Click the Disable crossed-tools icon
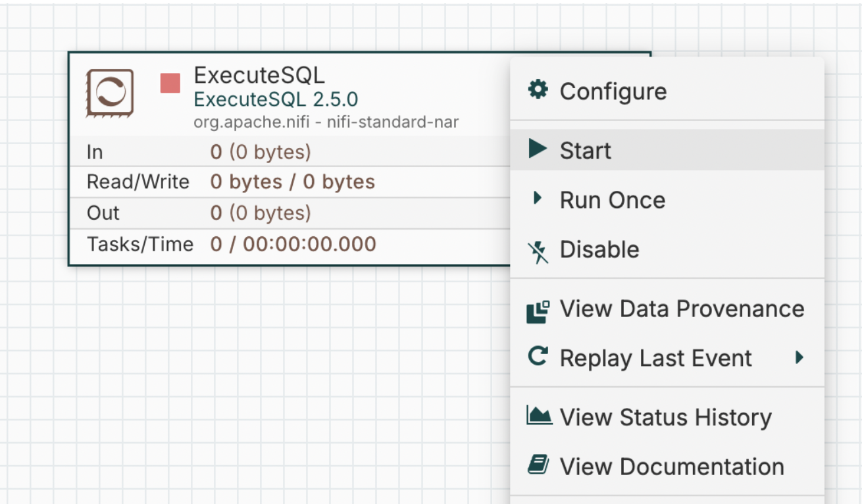This screenshot has width=862, height=504. point(538,249)
